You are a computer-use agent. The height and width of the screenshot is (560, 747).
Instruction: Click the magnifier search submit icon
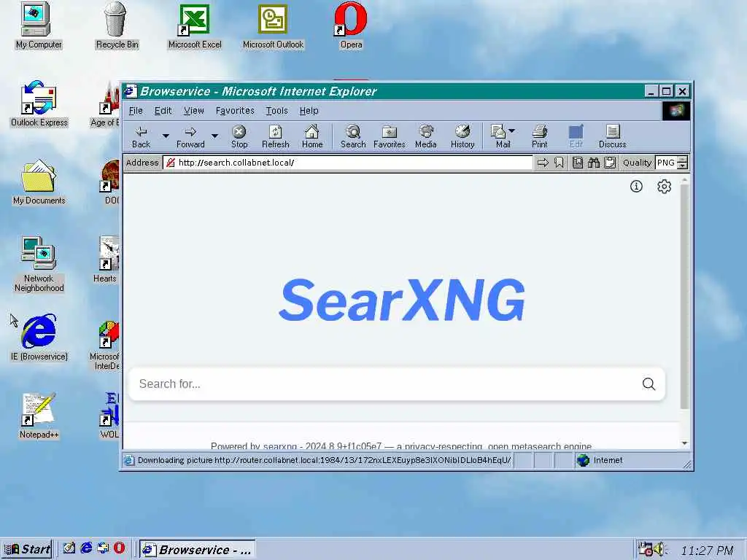point(649,384)
